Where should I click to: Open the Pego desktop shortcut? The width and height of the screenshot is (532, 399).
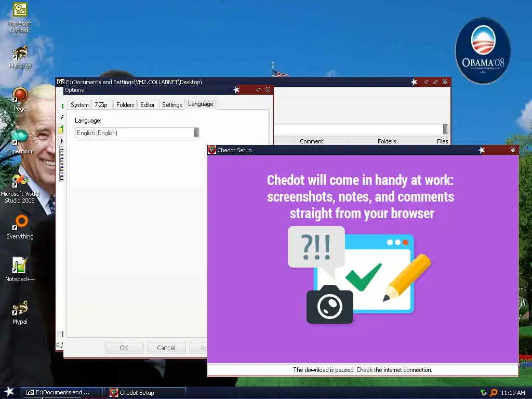pos(20,99)
